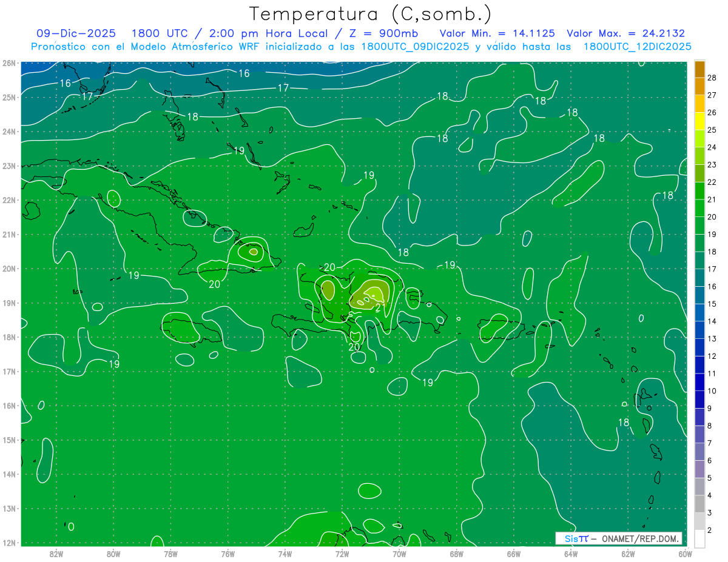Click the legend scale value "26"
The height and width of the screenshot is (562, 728).
point(712,112)
